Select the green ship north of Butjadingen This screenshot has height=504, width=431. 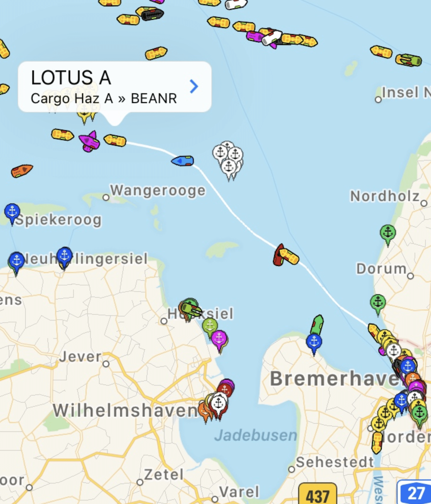317,324
